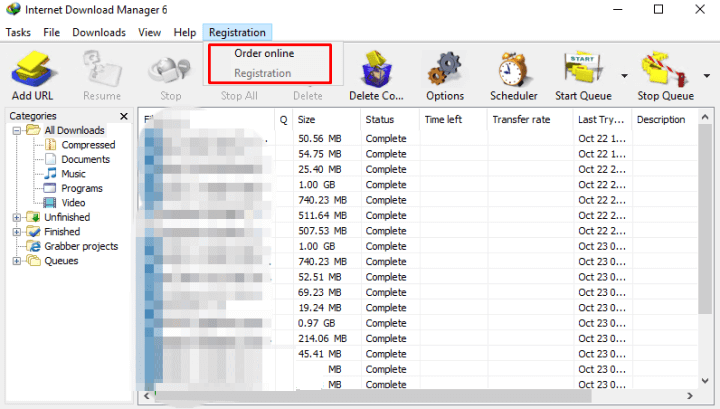Click the Resume toolbar icon
The height and width of the screenshot is (409, 720).
point(102,69)
